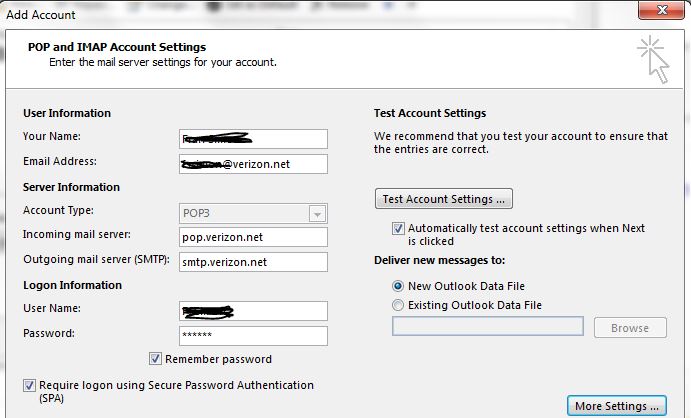Image resolution: width=691 pixels, height=418 pixels.
Task: Open More Settings dialog
Action: point(617,405)
